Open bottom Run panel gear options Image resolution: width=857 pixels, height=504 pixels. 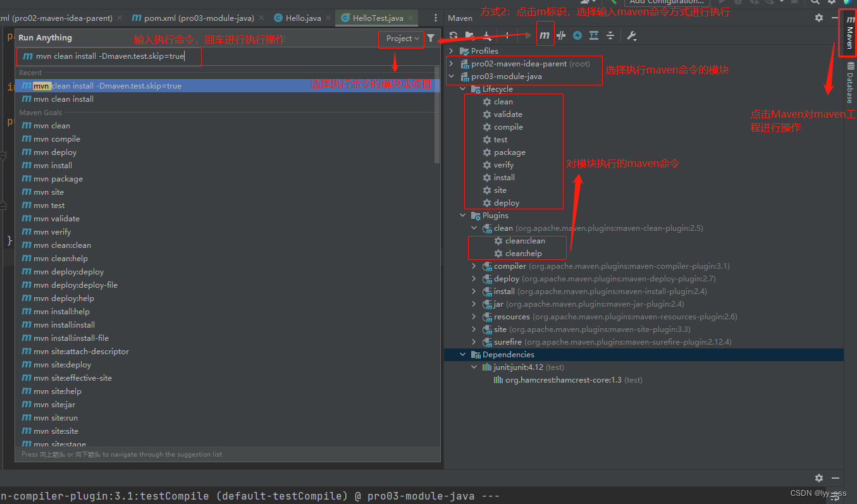[819, 478]
